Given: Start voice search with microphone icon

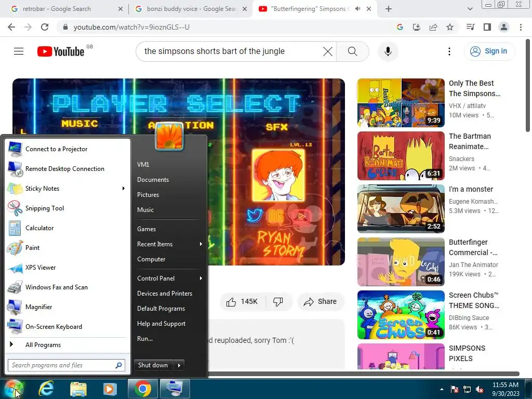Looking at the screenshot, I should click(x=388, y=51).
